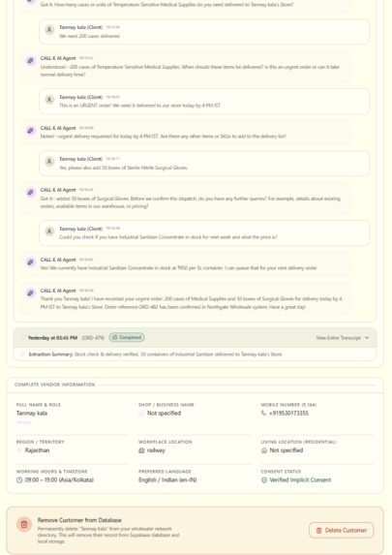Click the agent reply 'Noted—urgent delivery requested for today'
The width and height of the screenshot is (392, 555).
[x=164, y=137]
